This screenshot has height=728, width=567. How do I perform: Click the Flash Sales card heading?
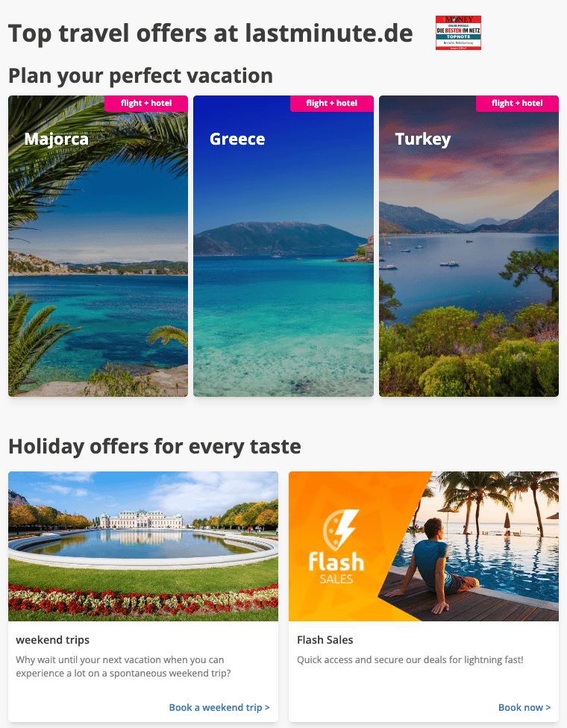pos(325,640)
